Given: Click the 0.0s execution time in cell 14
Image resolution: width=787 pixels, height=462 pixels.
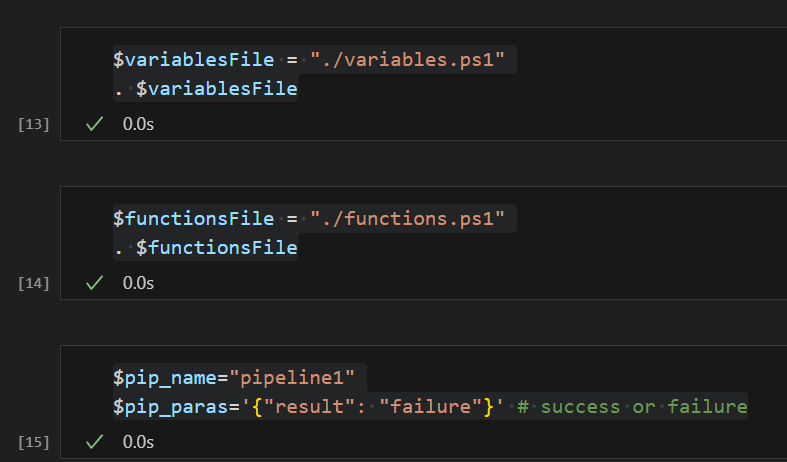Looking at the screenshot, I should coord(138,283).
